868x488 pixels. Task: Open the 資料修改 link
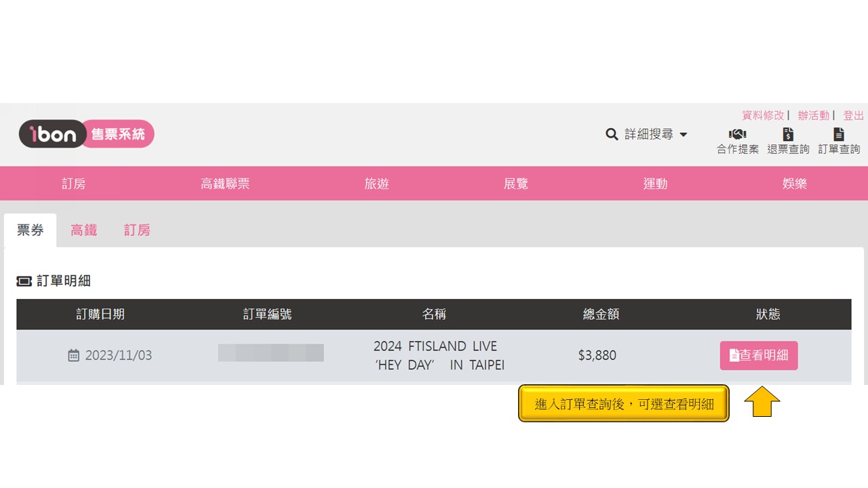[x=763, y=116]
